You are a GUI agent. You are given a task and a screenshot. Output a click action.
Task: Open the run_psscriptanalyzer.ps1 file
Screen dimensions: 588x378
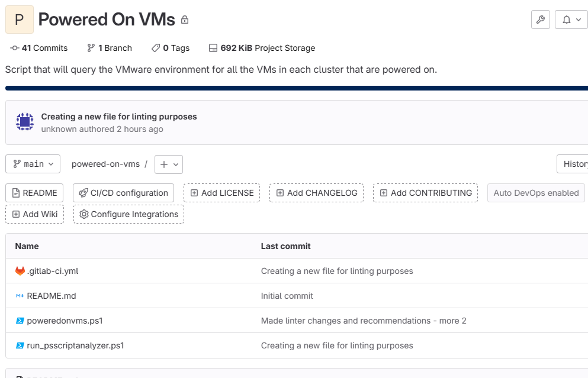[x=75, y=345]
